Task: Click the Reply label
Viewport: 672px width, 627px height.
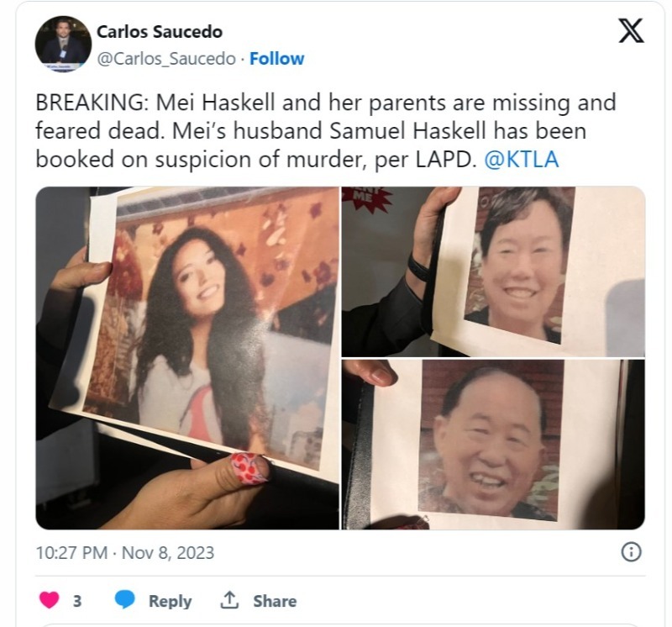Action: [x=171, y=601]
